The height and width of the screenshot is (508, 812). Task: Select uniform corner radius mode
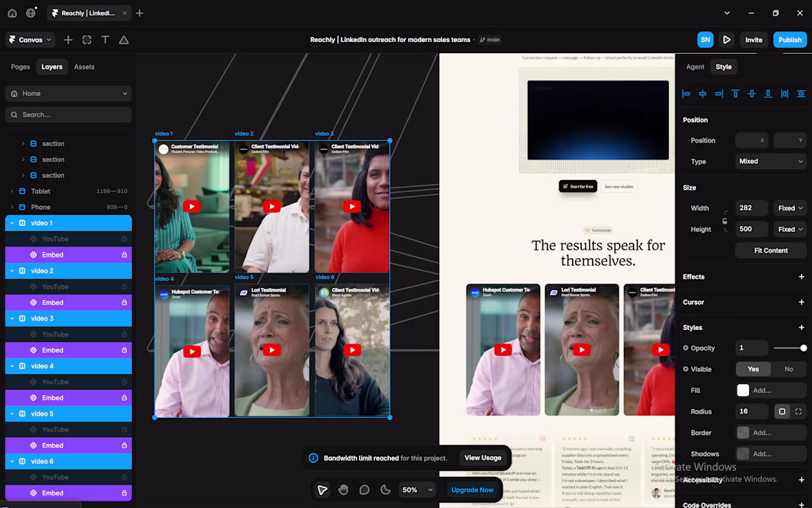click(x=782, y=412)
